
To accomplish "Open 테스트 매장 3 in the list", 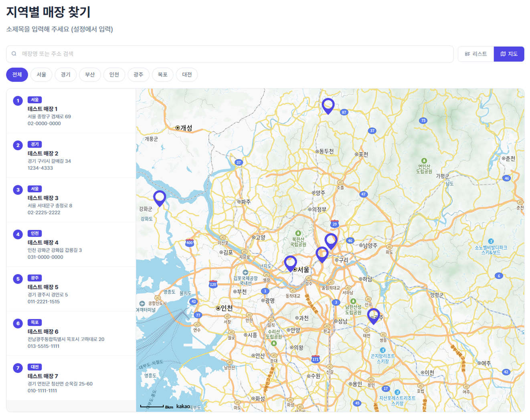I will [x=71, y=200].
